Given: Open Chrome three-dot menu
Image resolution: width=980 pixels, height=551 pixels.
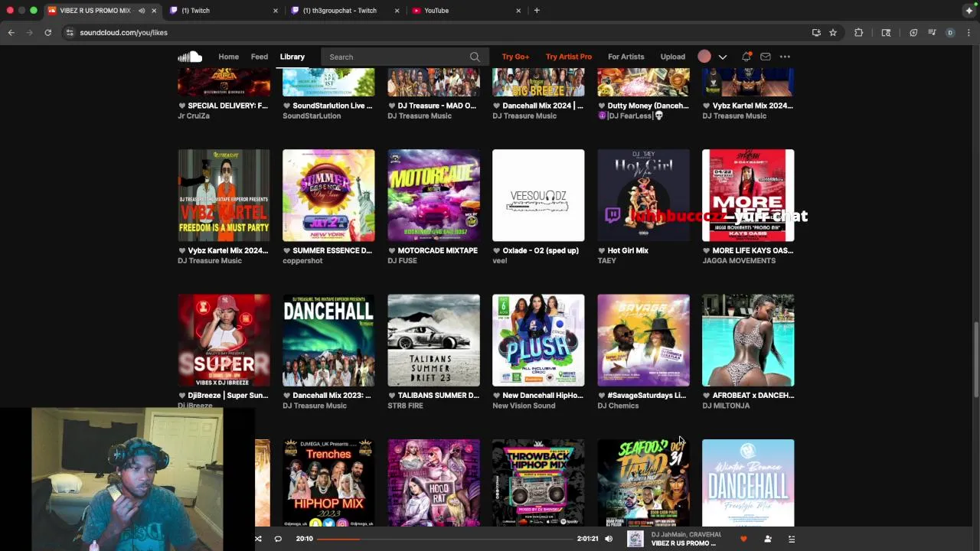Looking at the screenshot, I should pyautogui.click(x=969, y=32).
